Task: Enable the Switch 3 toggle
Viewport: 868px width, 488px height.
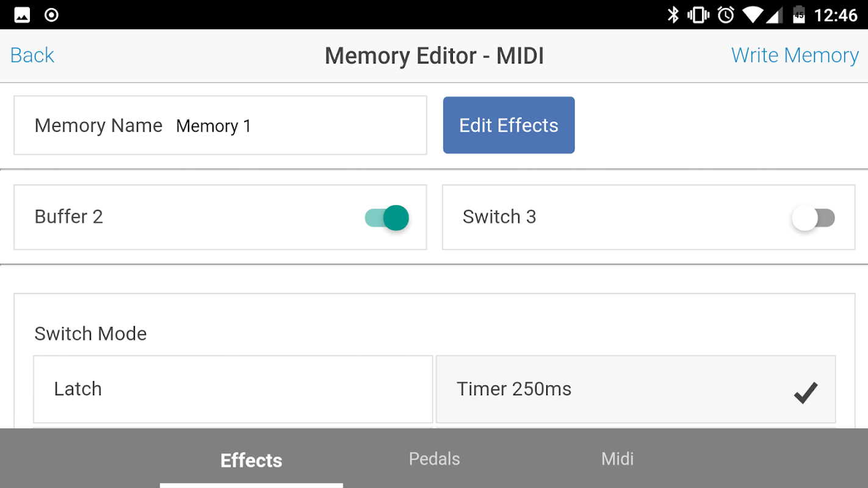Action: [x=813, y=218]
